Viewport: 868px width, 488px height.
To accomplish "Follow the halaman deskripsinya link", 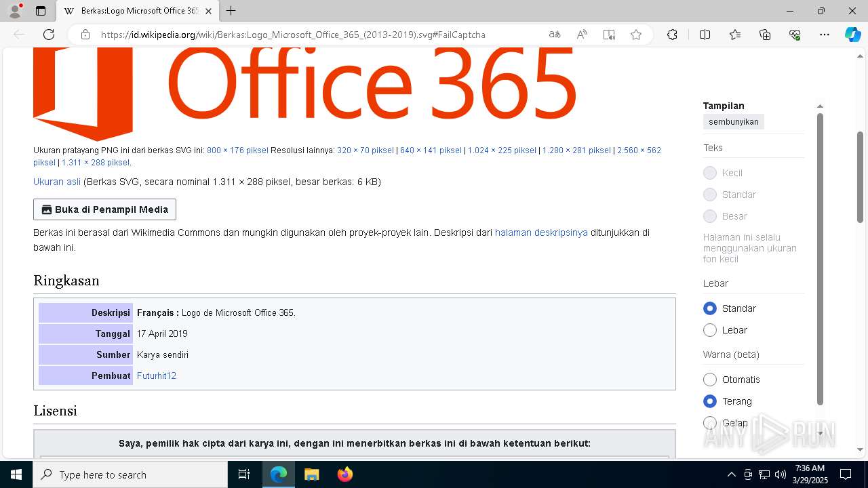I will (541, 232).
